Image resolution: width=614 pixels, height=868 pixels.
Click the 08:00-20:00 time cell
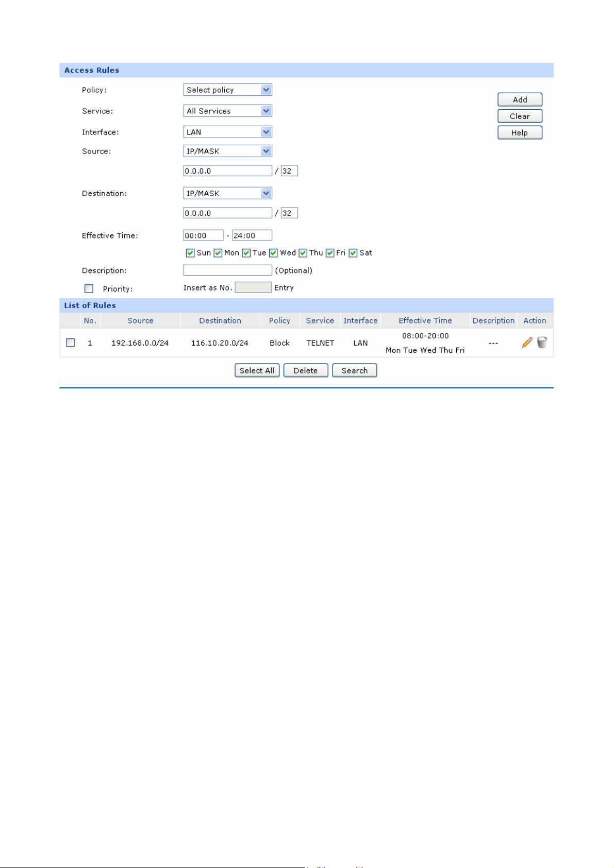425,336
